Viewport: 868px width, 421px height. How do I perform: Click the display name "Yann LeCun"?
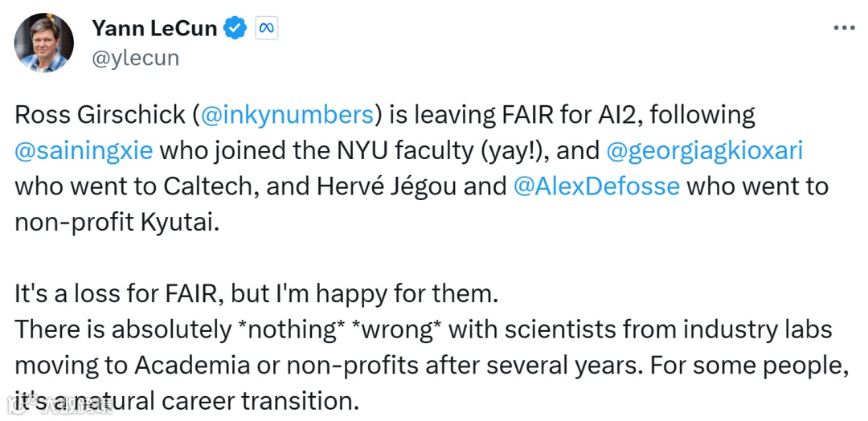point(154,29)
